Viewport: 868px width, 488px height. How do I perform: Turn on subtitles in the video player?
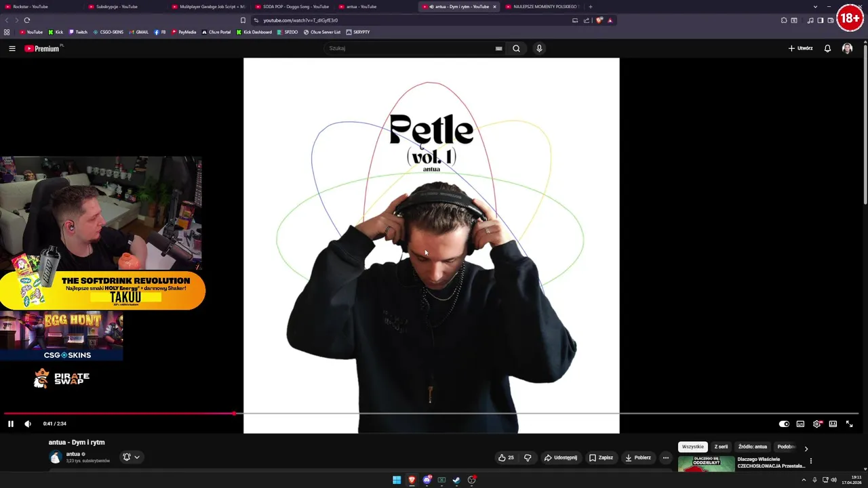click(800, 424)
